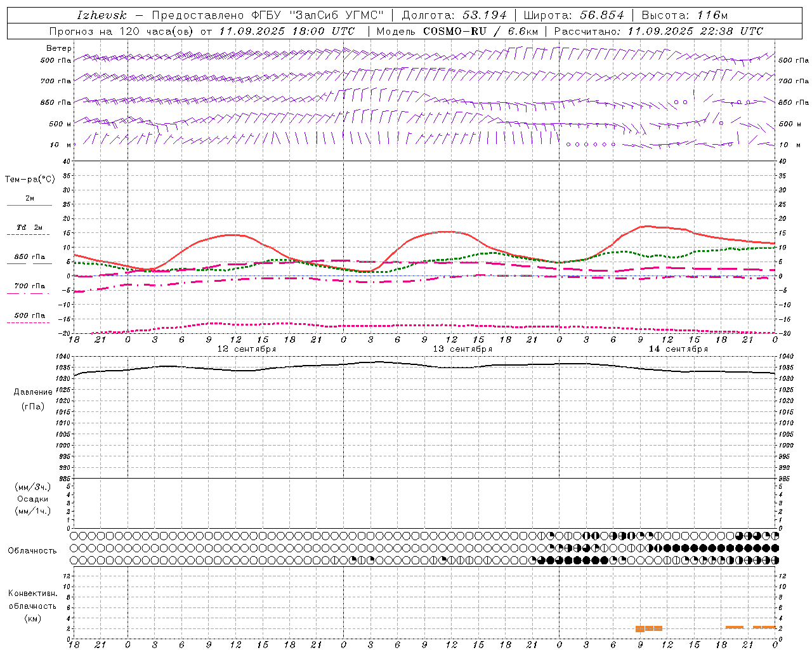812x650 pixels.
Task: Click the Осадки precipitation label
Action: (32, 499)
